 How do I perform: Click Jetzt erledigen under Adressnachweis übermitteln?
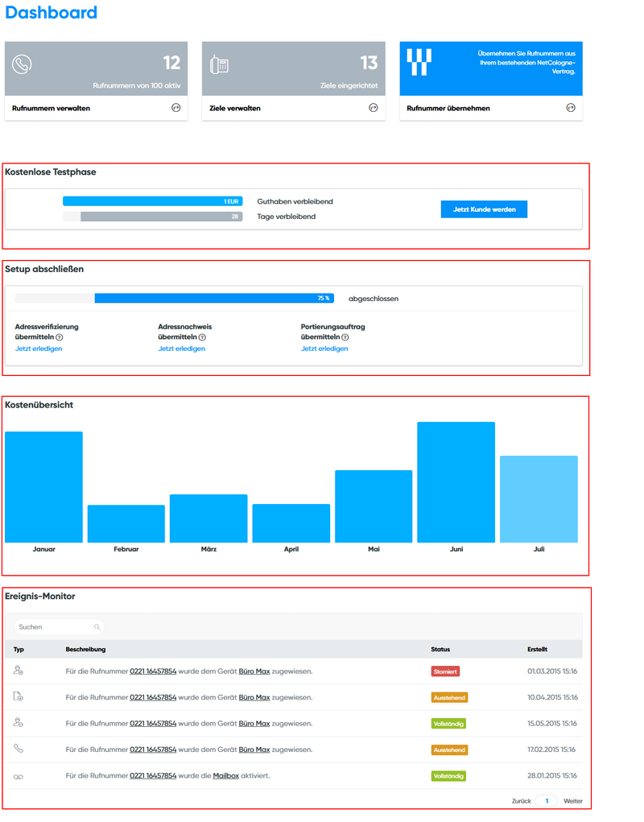tap(181, 349)
